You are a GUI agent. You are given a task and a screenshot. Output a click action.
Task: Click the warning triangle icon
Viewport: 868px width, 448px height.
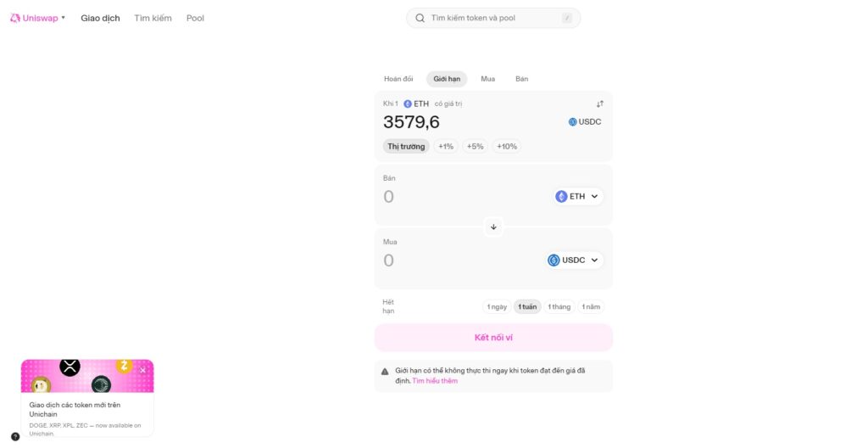pyautogui.click(x=385, y=371)
